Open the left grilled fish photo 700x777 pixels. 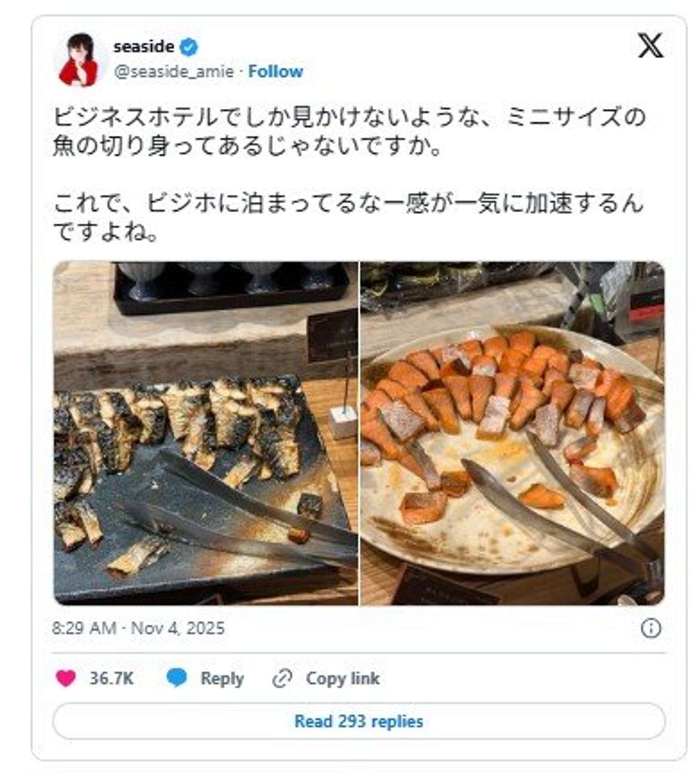[206, 433]
